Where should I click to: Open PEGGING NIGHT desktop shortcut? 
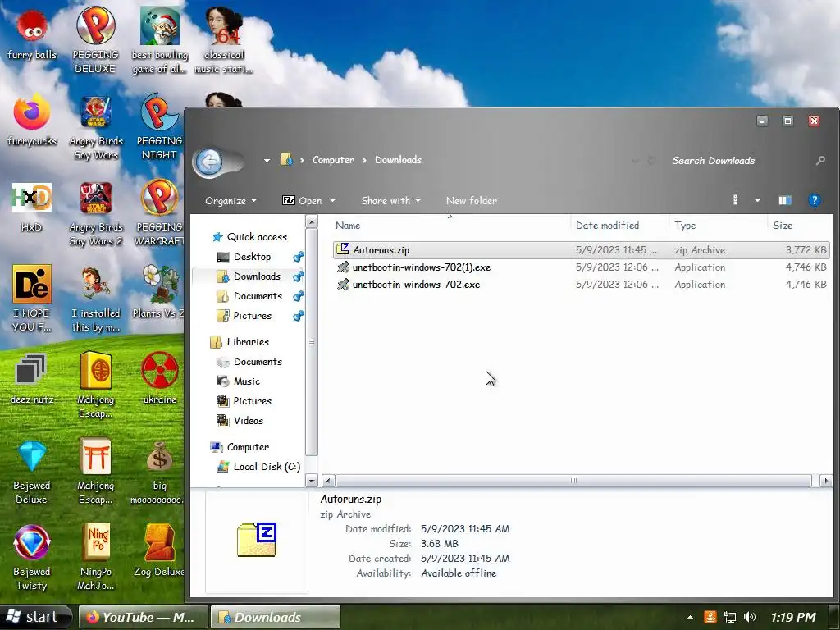point(159,127)
